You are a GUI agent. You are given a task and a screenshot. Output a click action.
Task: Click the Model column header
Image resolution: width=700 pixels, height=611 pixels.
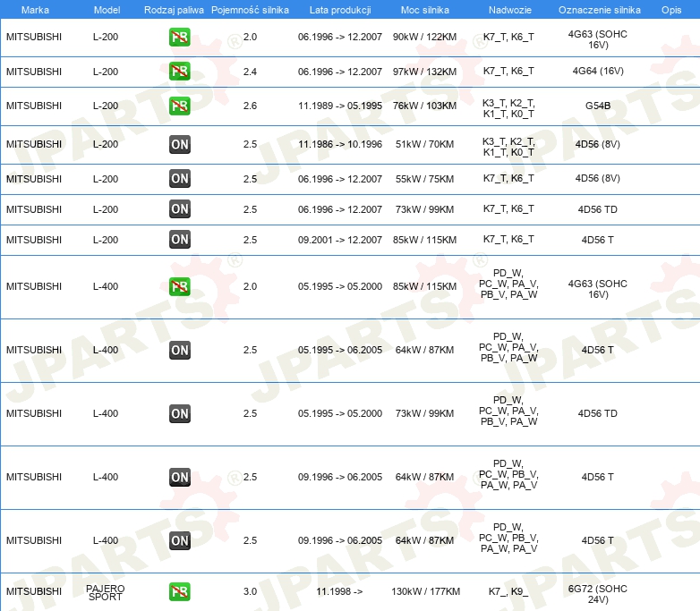click(x=106, y=10)
